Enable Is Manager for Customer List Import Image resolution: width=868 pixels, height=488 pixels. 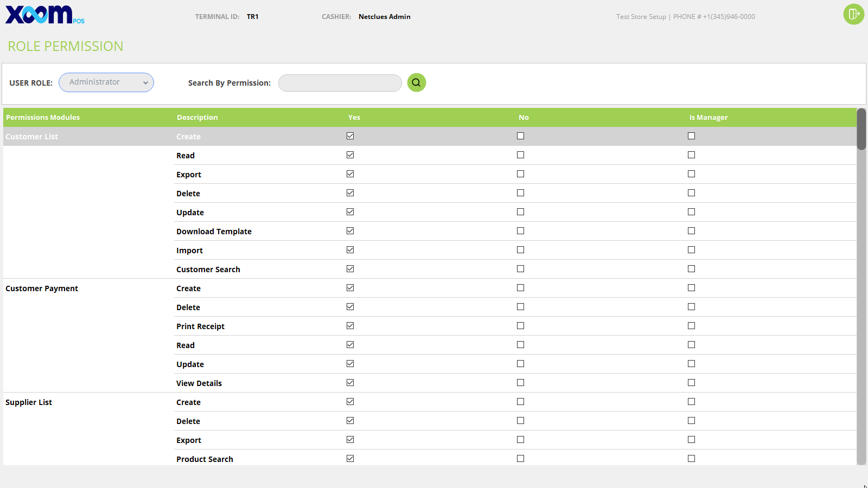click(x=691, y=250)
